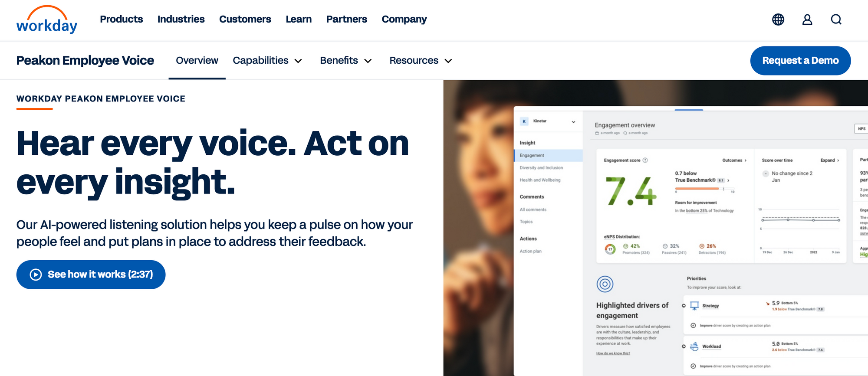Click the Actions section header in sidebar
Screen dimensions: 868x376
(x=528, y=239)
